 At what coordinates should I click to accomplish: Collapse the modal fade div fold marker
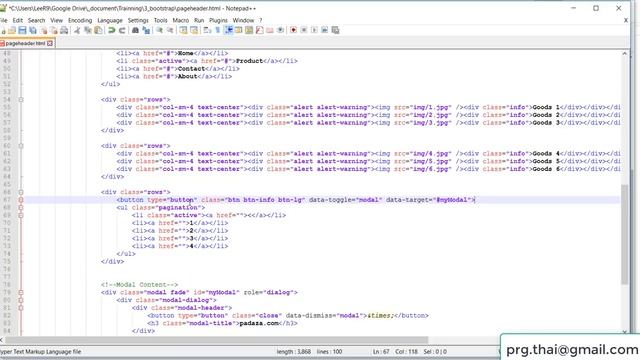[x=21, y=292]
